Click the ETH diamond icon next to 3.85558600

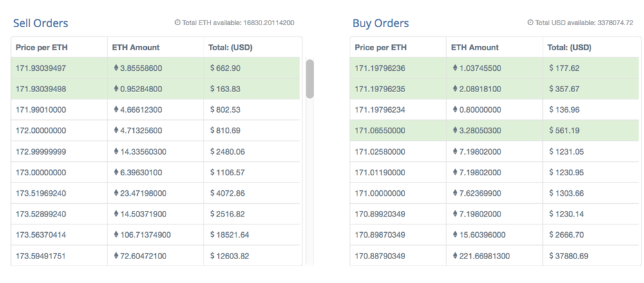(116, 68)
